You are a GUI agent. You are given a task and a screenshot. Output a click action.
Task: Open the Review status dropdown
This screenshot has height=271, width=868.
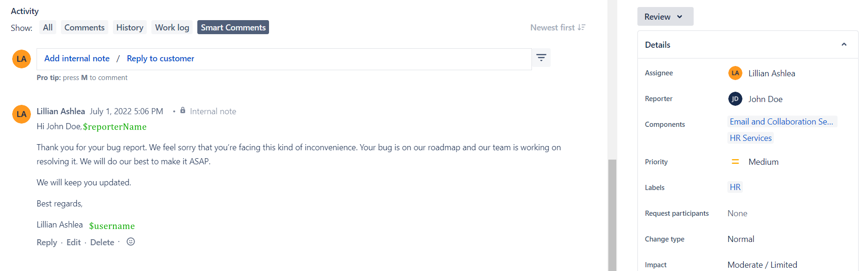(x=665, y=17)
